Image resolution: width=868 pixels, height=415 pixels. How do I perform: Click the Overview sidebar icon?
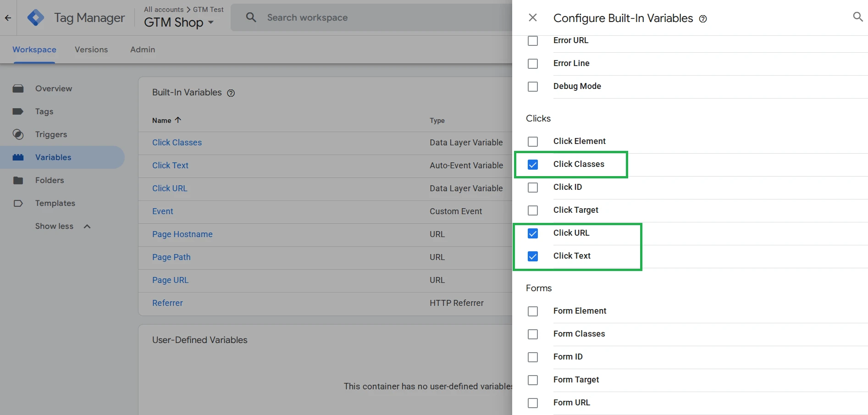(18, 89)
